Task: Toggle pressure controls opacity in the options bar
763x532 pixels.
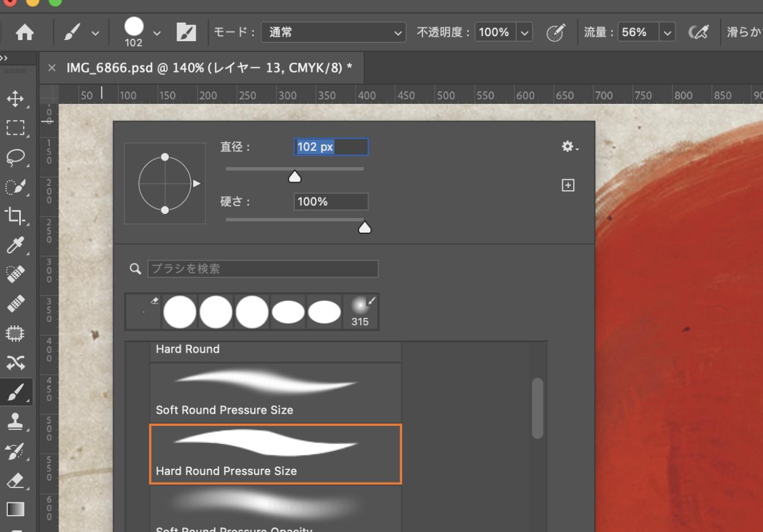Action: [555, 32]
